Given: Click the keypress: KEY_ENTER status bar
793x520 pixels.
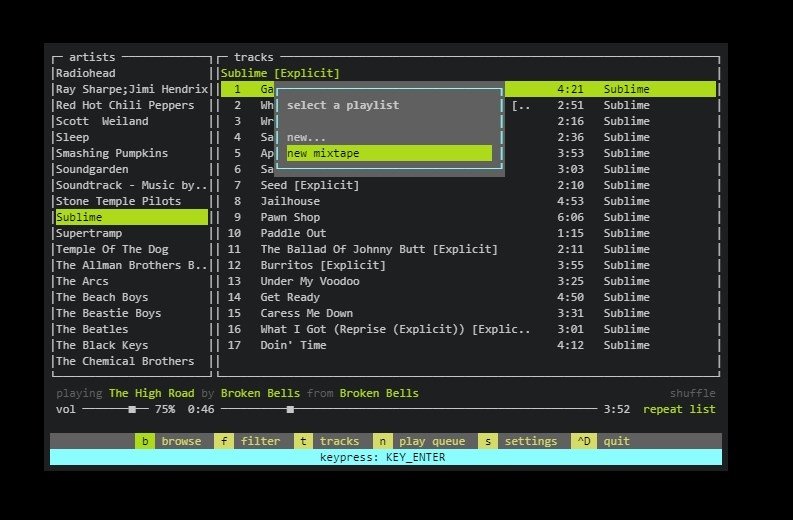Looking at the screenshot, I should tap(386, 457).
